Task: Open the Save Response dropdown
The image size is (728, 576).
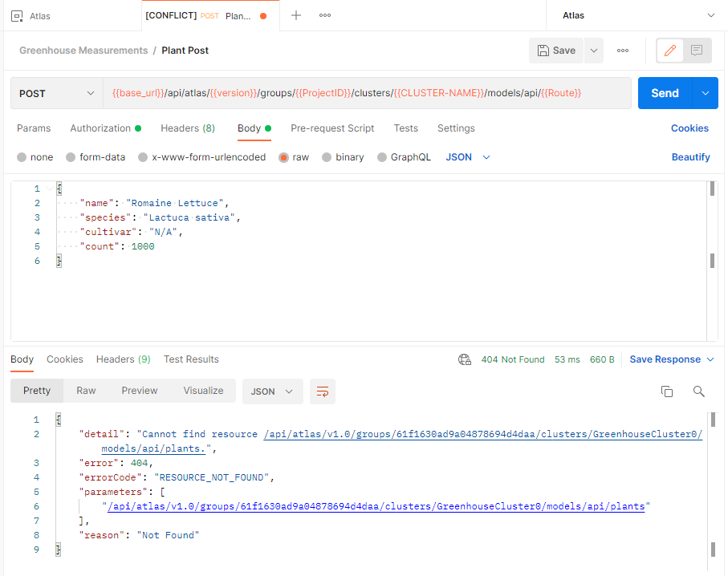Action: click(672, 359)
